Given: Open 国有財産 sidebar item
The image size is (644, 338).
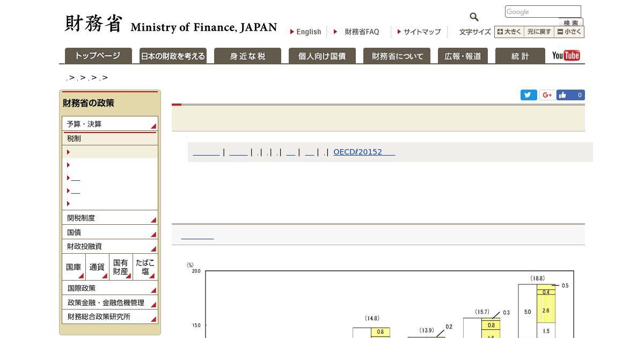Looking at the screenshot, I should click(121, 267).
